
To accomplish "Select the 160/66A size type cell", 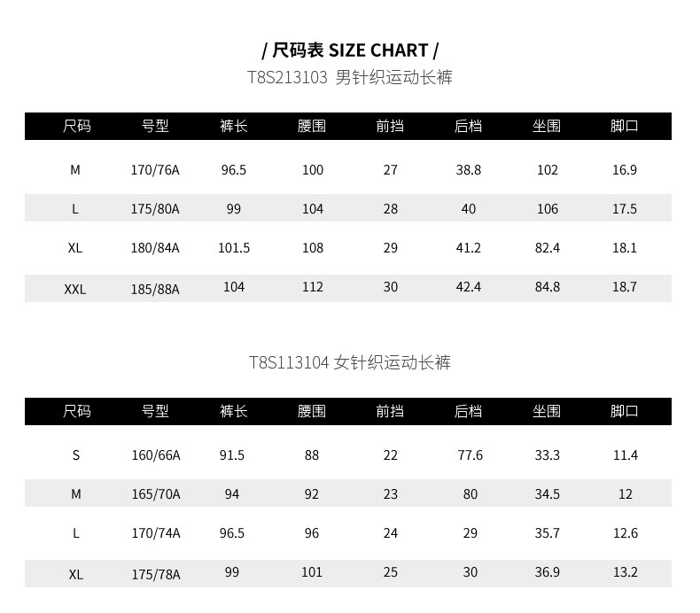I will coord(156,455).
